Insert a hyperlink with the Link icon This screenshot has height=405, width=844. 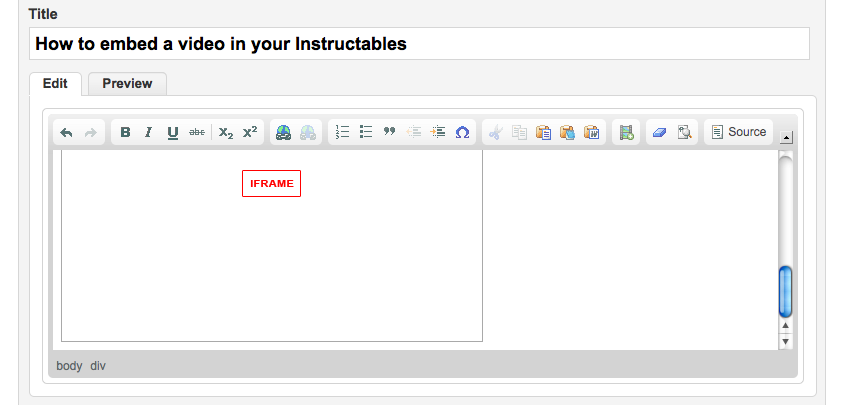284,132
